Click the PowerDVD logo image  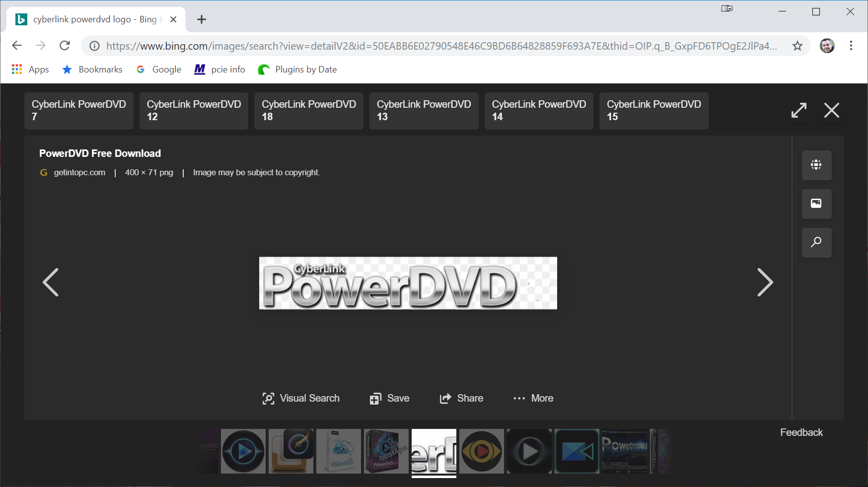[408, 283]
